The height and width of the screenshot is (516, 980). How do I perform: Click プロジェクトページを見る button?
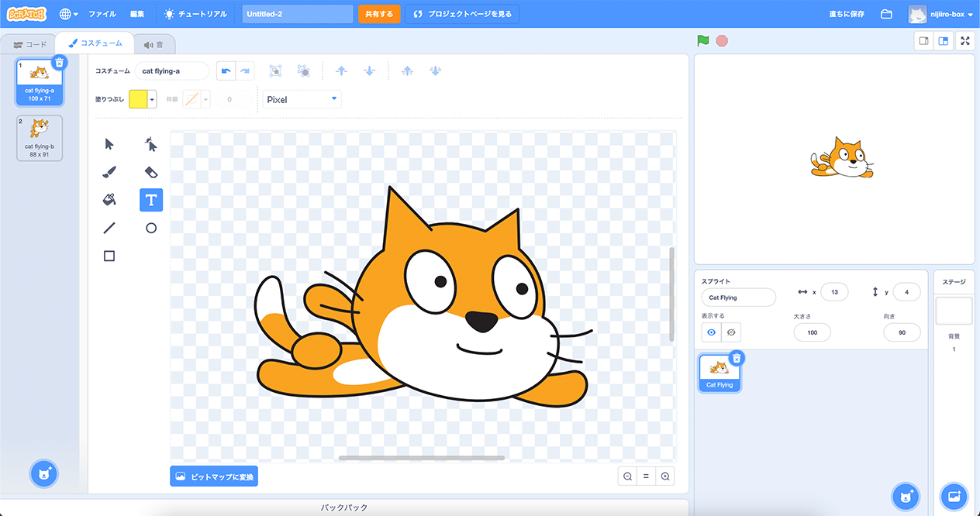click(x=462, y=14)
